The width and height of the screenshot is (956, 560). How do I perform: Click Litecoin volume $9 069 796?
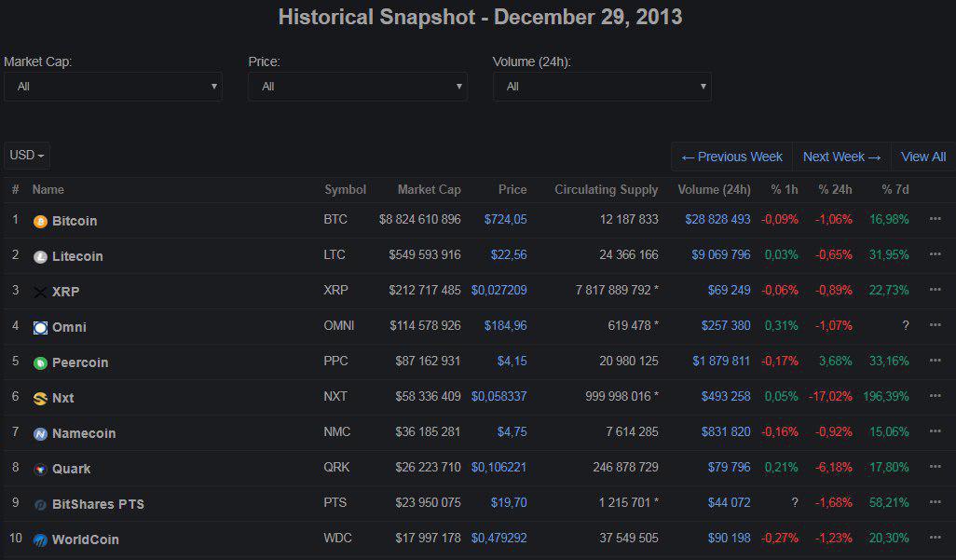tap(720, 254)
